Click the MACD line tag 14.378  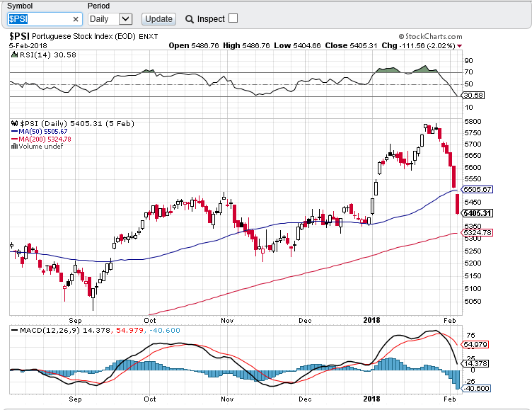pos(475,363)
